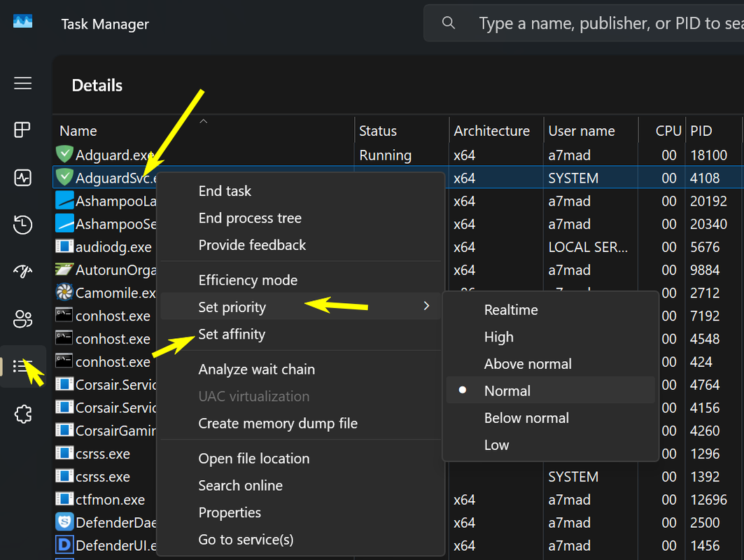The height and width of the screenshot is (560, 744).
Task: Click the DefenderDae process icon
Action: [64, 521]
